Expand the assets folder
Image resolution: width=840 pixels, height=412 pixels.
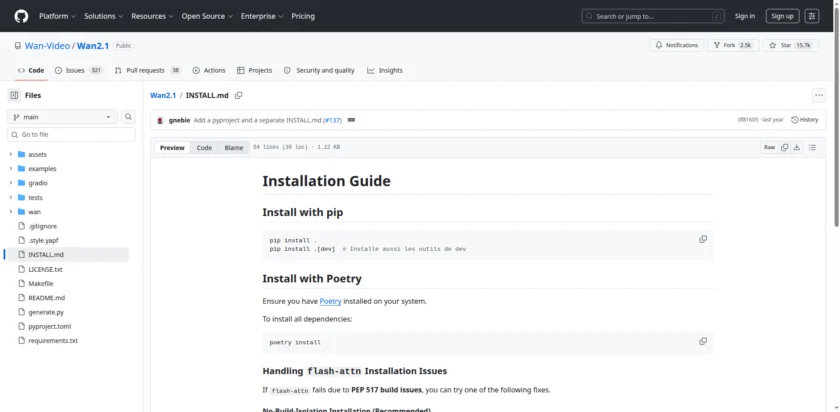[10, 154]
